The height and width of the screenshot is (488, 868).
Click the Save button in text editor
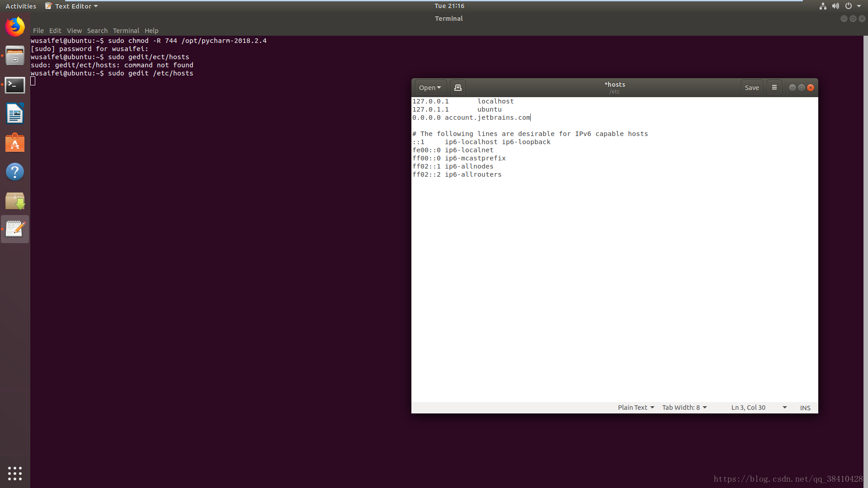pyautogui.click(x=752, y=87)
